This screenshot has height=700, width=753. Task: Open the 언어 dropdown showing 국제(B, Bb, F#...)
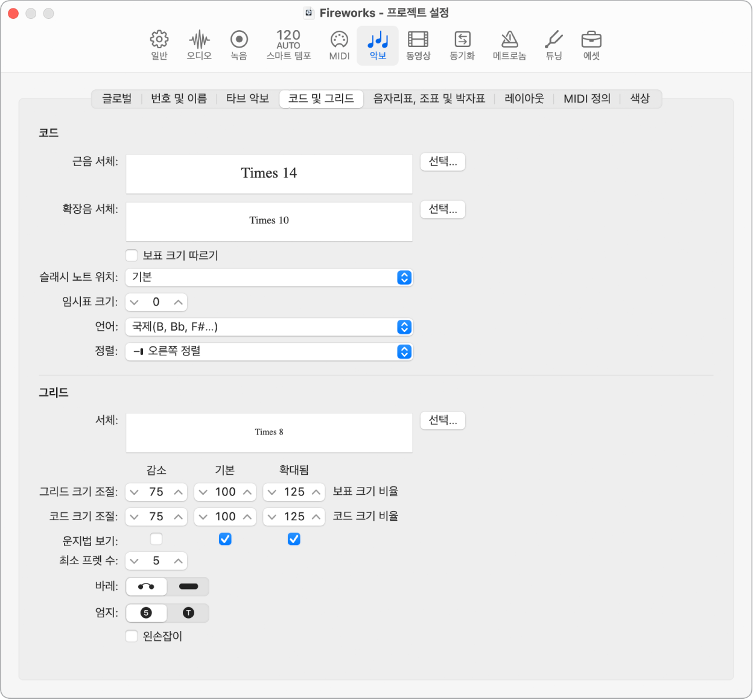click(269, 327)
